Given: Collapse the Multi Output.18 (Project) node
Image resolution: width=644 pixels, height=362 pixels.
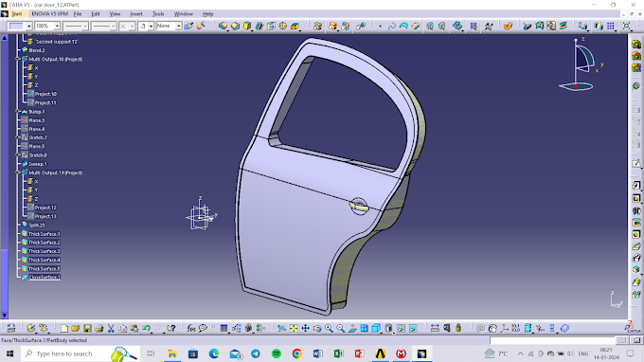Looking at the screenshot, I should pos(18,59).
